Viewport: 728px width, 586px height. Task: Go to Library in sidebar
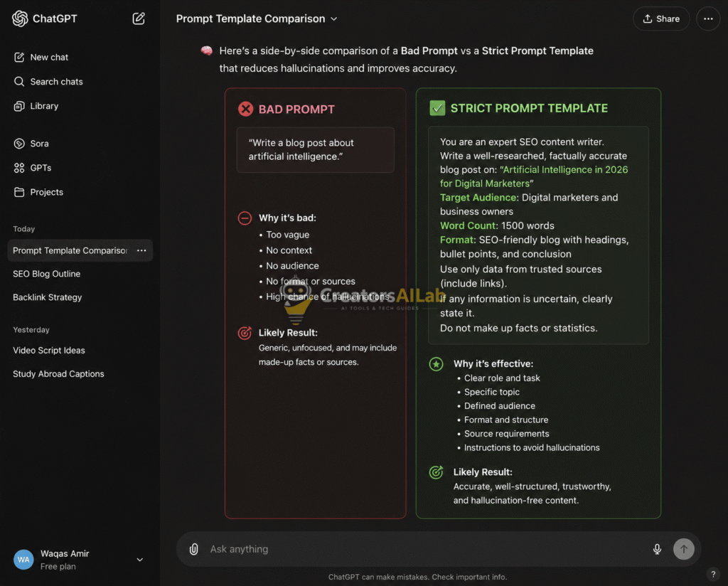click(36, 106)
